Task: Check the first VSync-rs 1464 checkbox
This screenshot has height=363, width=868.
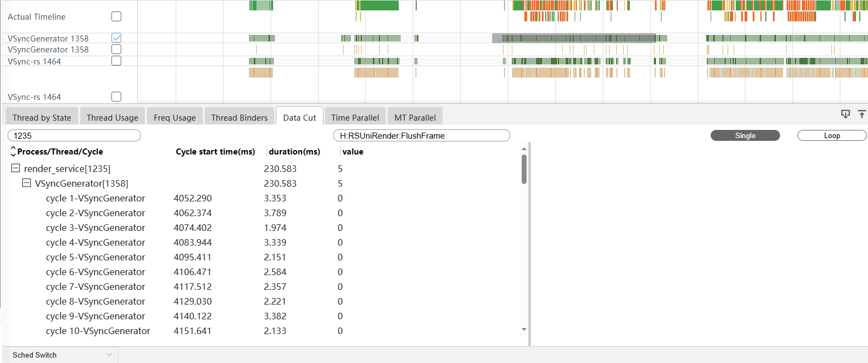Action: 116,61
